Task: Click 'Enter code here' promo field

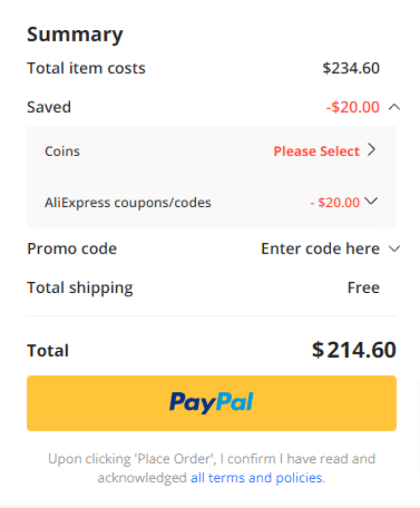Action: pyautogui.click(x=320, y=249)
